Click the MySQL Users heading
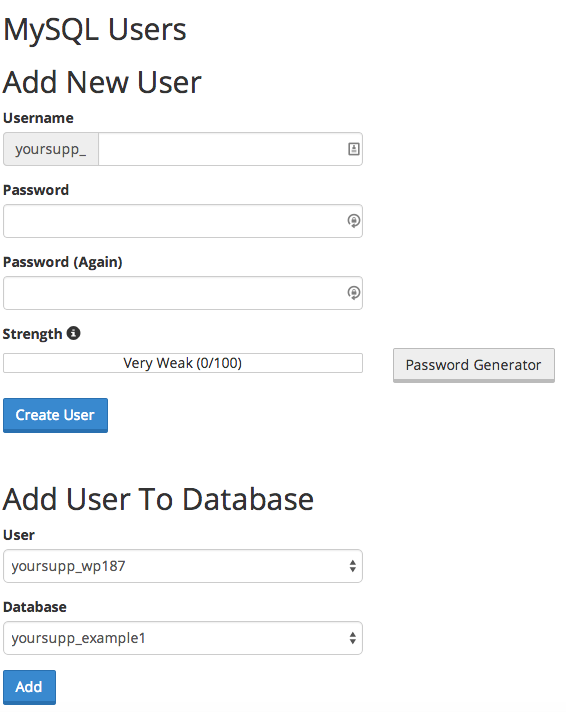Image resolution: width=566 pixels, height=712 pixels. (95, 30)
